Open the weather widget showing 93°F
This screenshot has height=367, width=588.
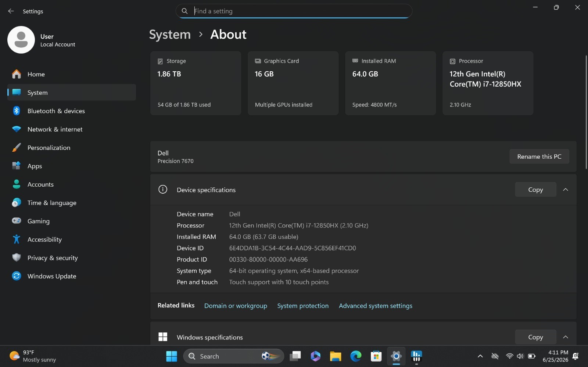click(33, 356)
